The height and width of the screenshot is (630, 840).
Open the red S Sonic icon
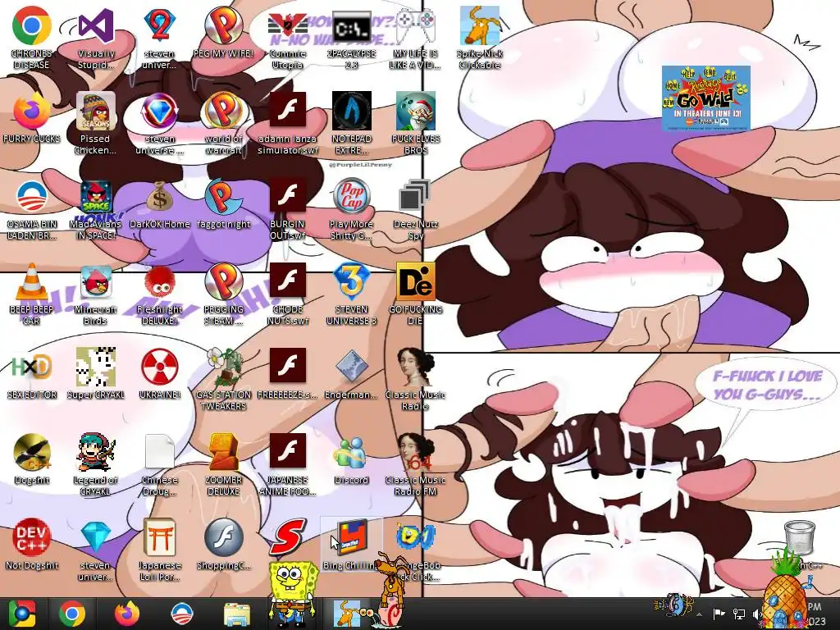(287, 537)
